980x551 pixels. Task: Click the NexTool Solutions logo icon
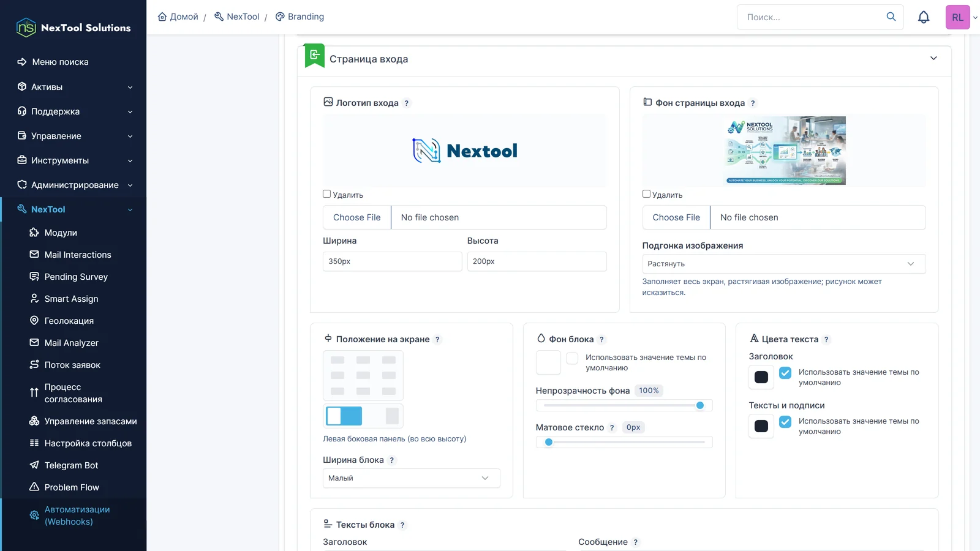(x=26, y=28)
